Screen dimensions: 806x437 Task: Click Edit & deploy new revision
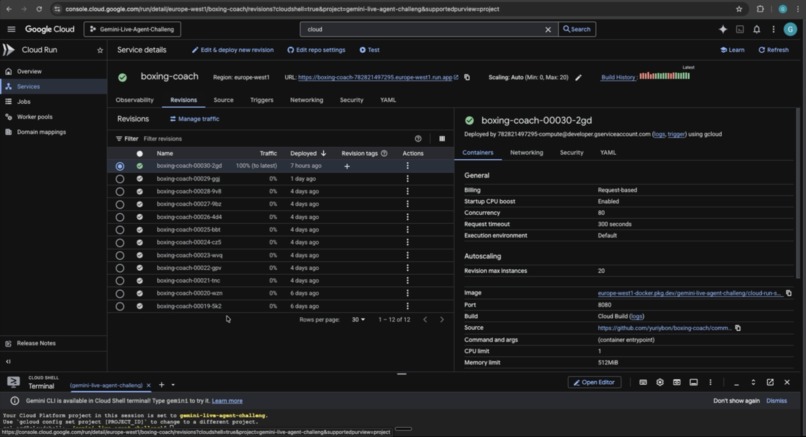(232, 50)
